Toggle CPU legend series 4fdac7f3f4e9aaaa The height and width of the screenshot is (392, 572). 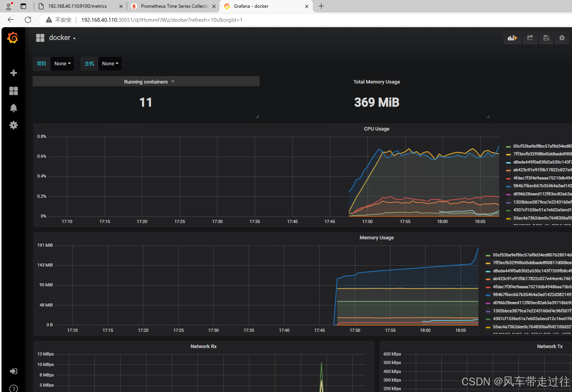[x=542, y=178]
